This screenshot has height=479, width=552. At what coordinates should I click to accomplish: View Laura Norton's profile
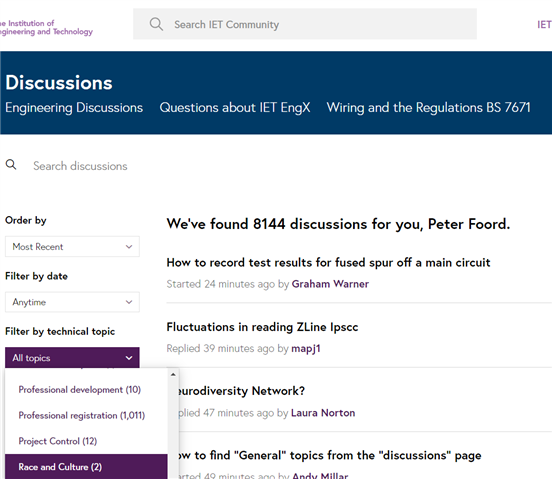323,412
